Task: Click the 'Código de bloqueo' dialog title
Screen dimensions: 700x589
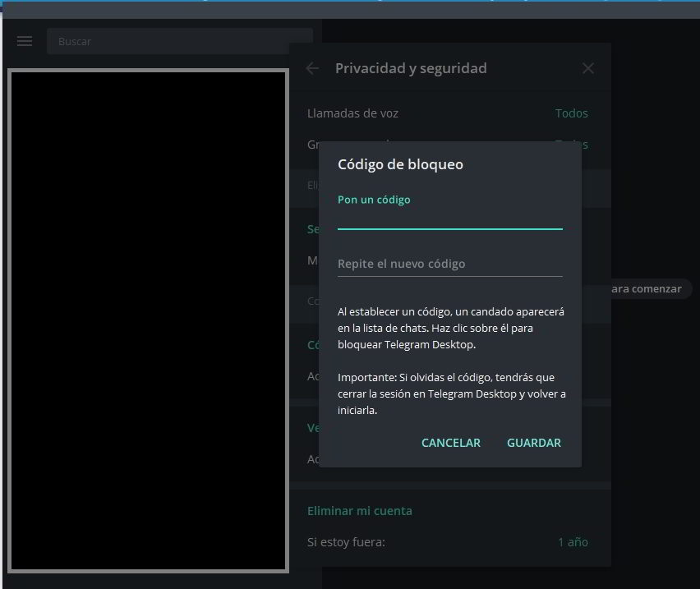Action: (x=400, y=164)
